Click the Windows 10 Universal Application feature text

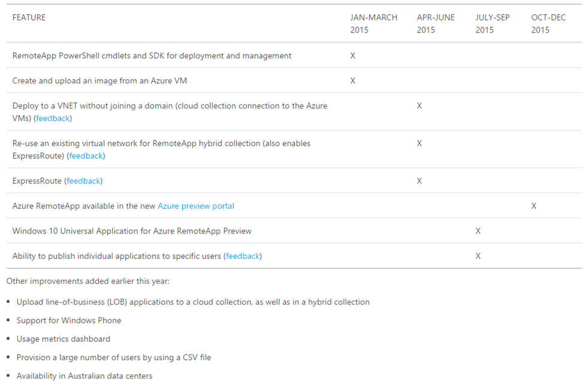coord(132,231)
